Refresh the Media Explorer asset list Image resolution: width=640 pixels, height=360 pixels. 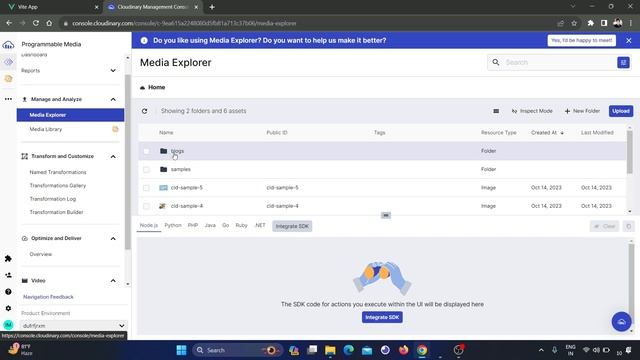click(144, 111)
